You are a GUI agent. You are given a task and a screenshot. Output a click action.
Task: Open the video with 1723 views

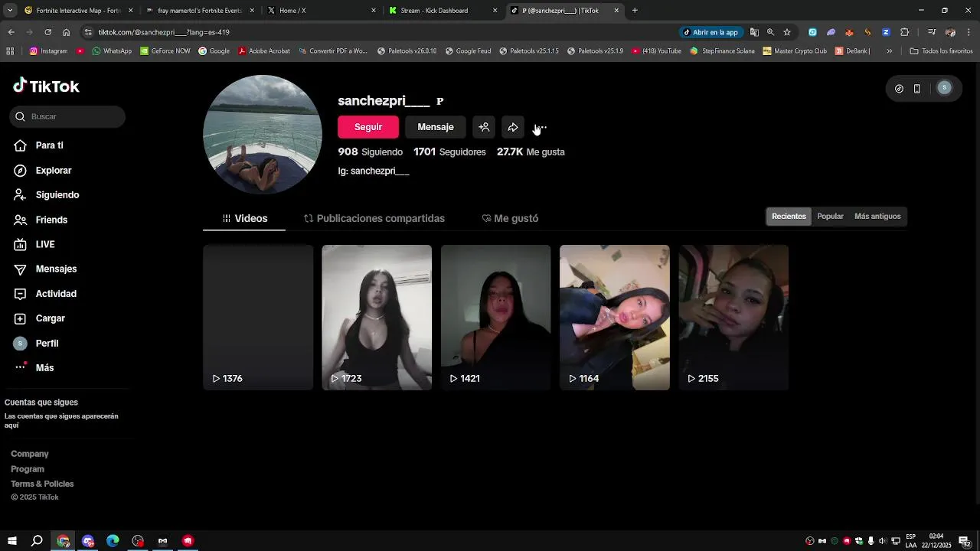tap(377, 318)
